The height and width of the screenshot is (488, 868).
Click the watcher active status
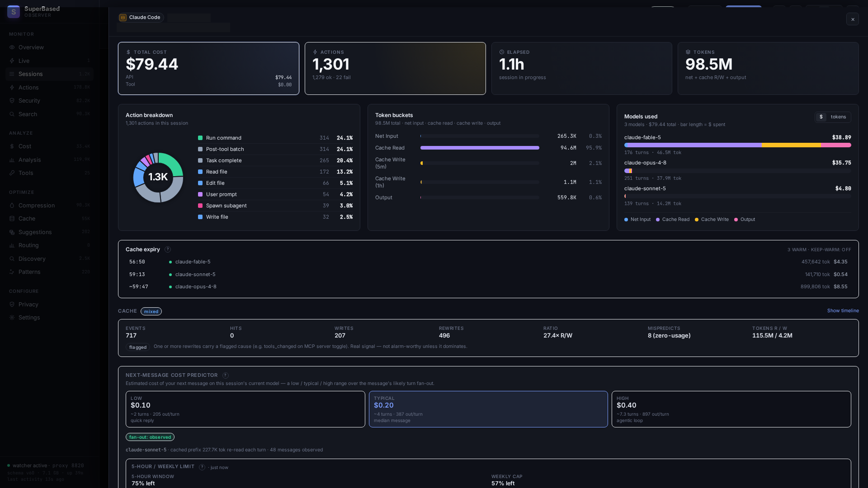[27, 466]
